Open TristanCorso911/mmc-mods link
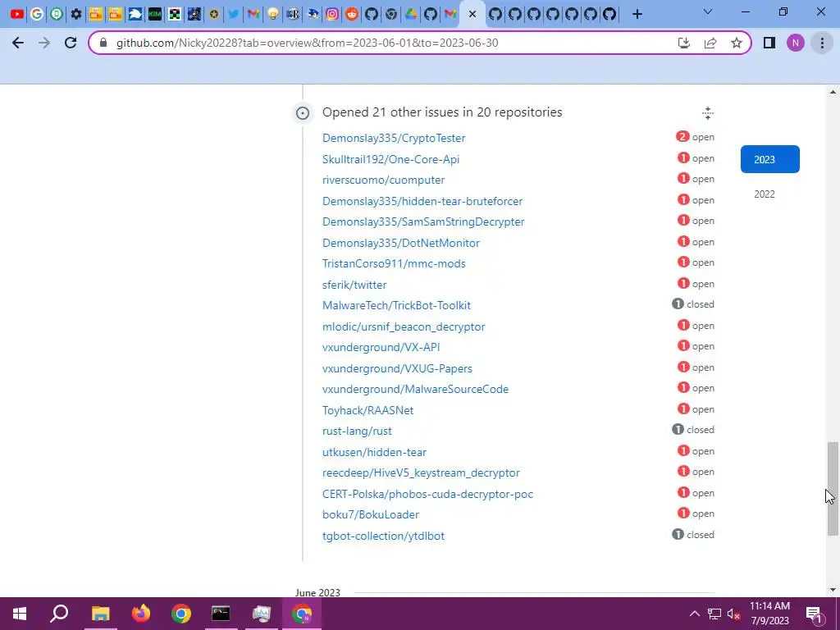This screenshot has height=630, width=840. pyautogui.click(x=394, y=263)
